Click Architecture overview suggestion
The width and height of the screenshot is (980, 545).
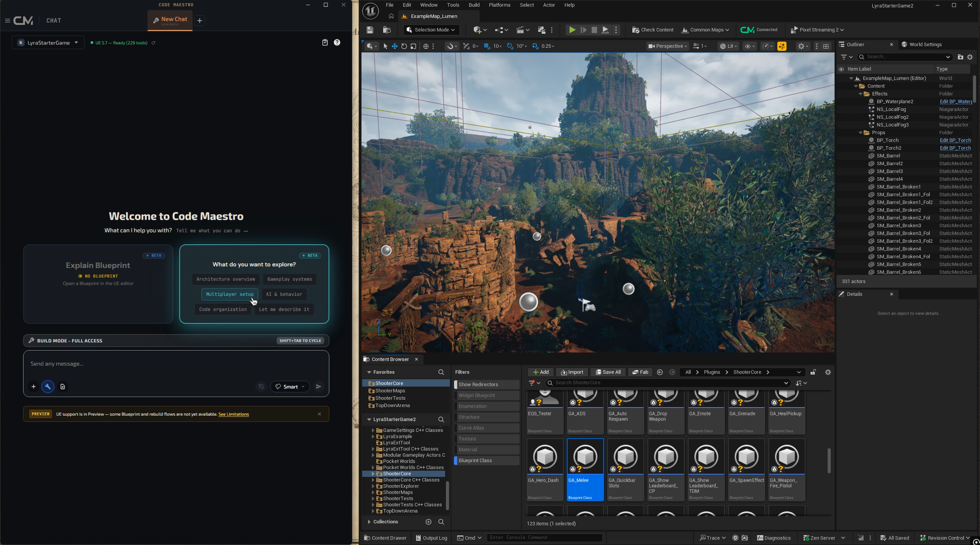tap(226, 279)
